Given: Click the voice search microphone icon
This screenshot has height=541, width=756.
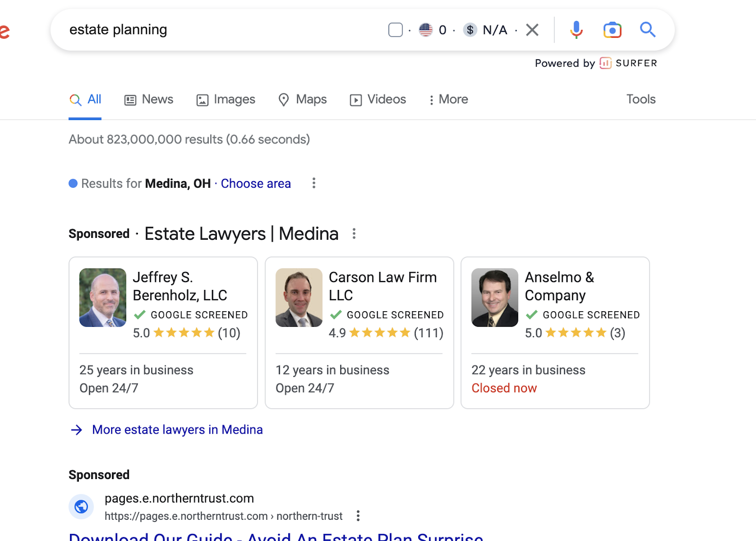Looking at the screenshot, I should 576,30.
